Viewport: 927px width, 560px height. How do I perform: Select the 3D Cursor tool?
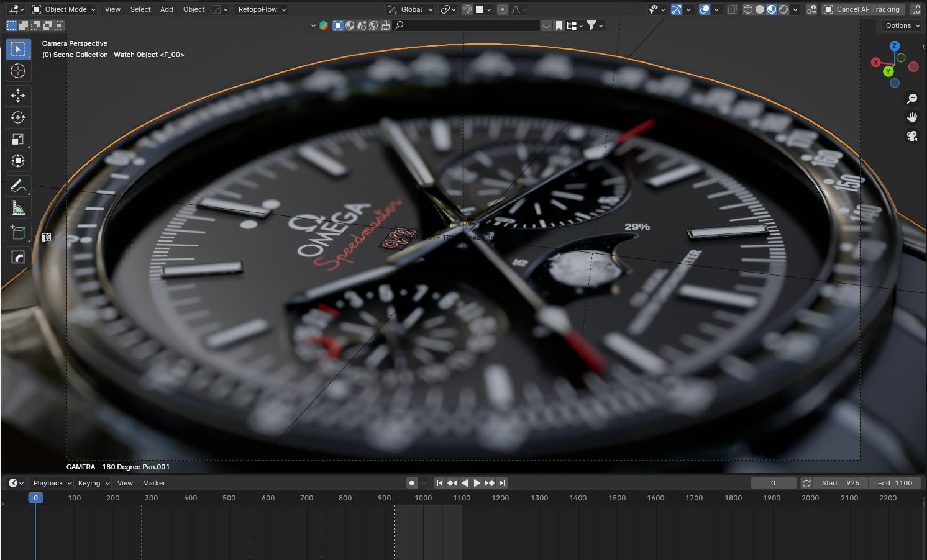point(18,71)
